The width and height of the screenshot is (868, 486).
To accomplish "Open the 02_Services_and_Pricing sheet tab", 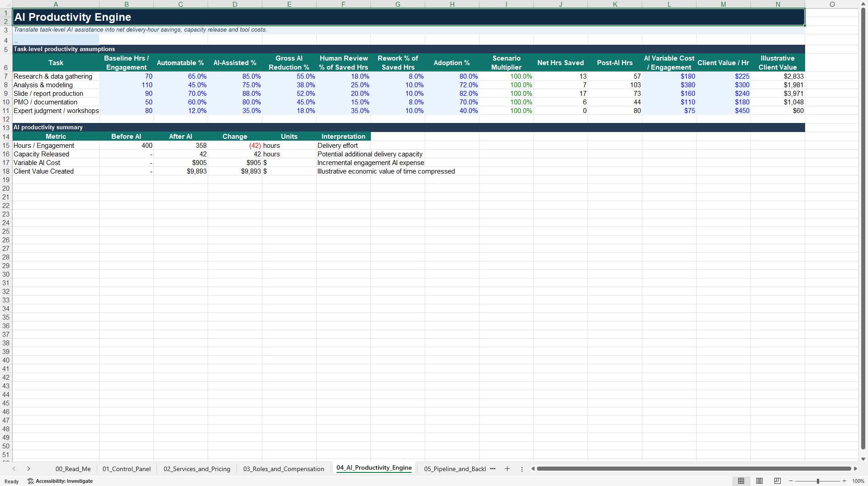I will 197,469.
